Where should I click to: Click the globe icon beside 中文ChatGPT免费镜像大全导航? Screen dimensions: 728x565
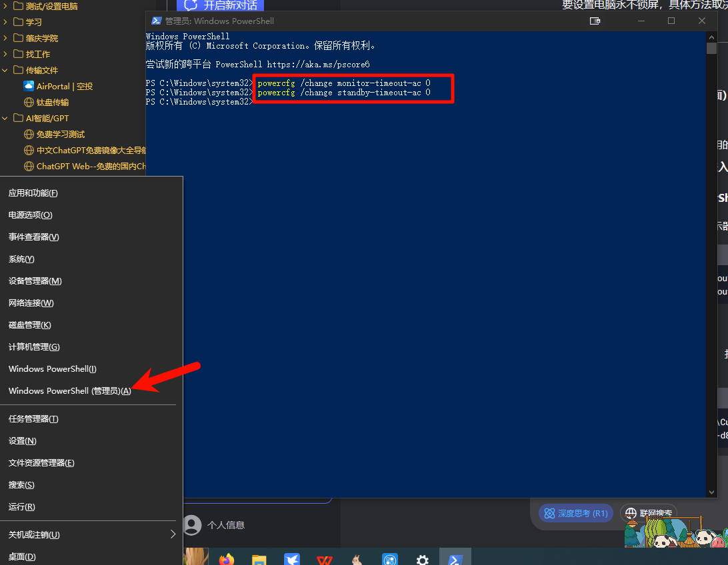point(29,151)
